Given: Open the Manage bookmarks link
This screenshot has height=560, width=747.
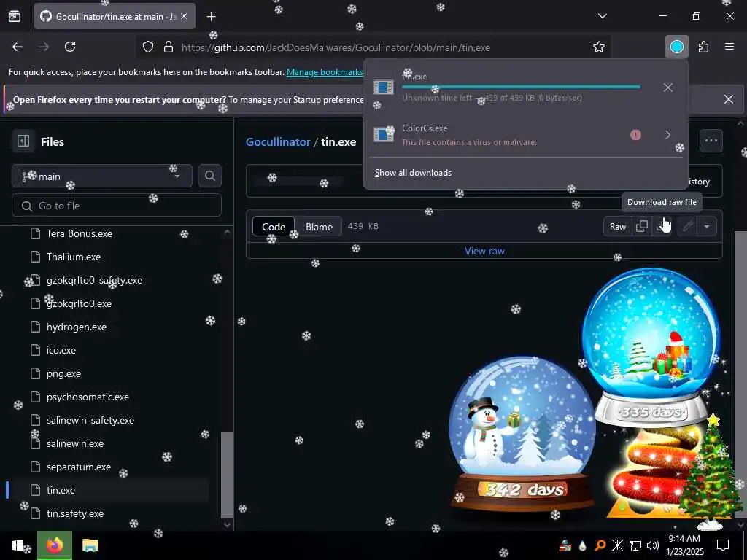Looking at the screenshot, I should (325, 72).
